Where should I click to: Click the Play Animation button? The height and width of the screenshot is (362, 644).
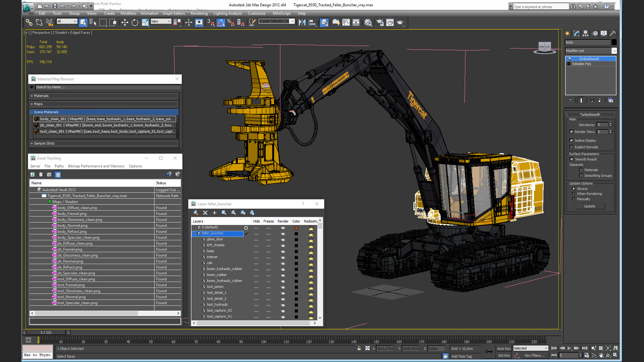569,348
